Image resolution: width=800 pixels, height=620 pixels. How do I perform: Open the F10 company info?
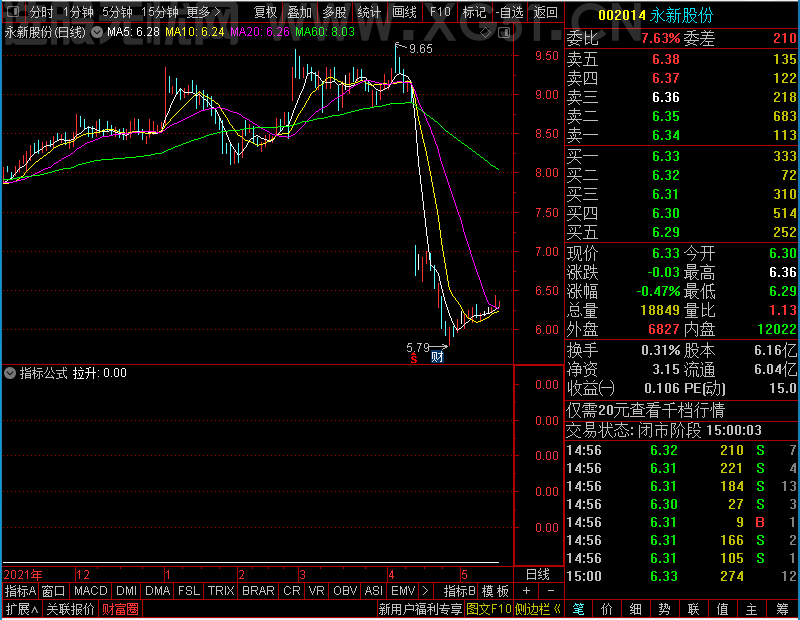click(x=440, y=12)
